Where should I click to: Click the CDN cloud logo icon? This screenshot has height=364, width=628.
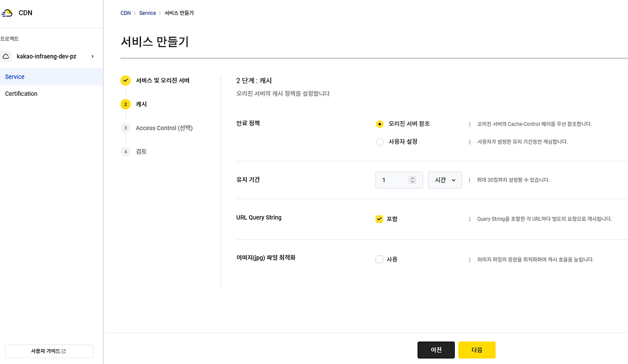click(x=6, y=13)
